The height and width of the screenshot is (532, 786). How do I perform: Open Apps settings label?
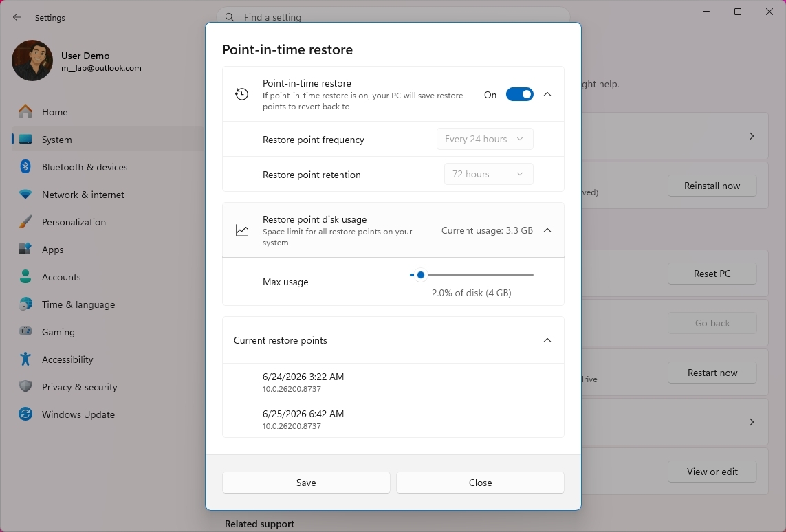(x=53, y=250)
